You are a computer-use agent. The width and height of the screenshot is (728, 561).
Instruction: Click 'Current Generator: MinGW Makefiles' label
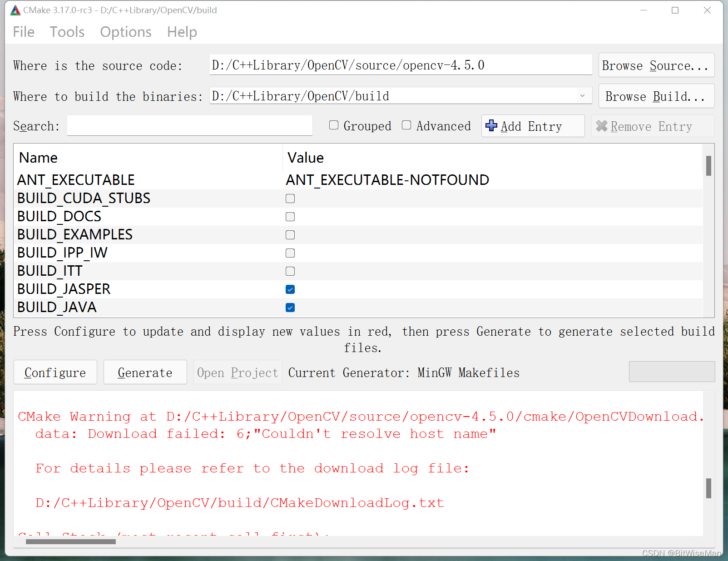coord(404,372)
